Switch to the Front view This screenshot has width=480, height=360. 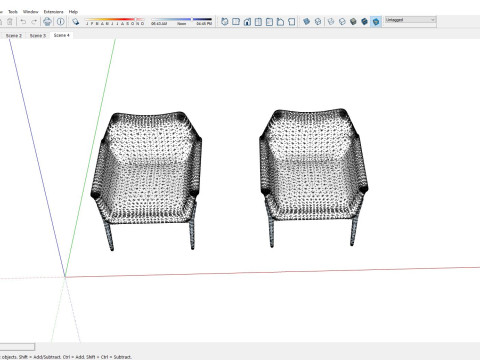pyautogui.click(x=247, y=22)
